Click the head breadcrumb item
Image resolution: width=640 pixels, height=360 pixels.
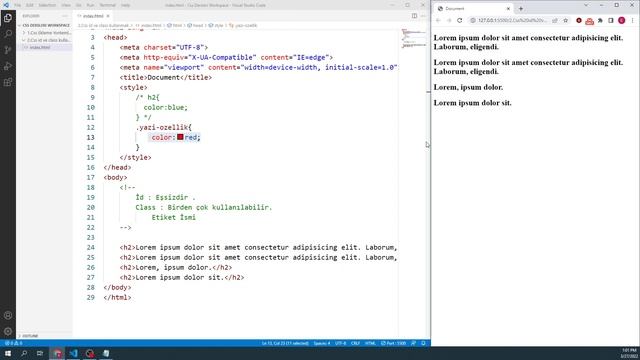click(x=196, y=25)
